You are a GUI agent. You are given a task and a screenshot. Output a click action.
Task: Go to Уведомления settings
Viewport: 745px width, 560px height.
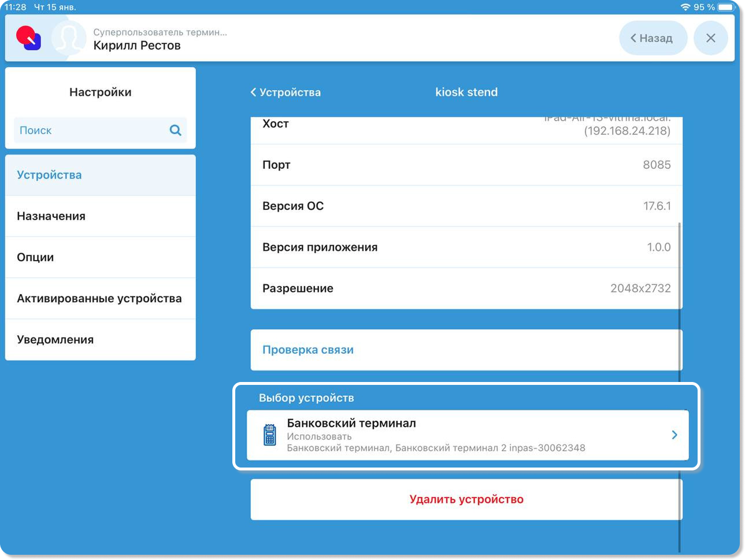100,340
